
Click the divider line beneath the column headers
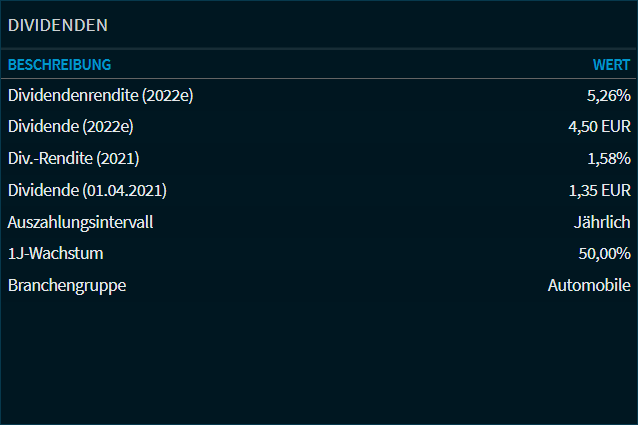[319, 78]
